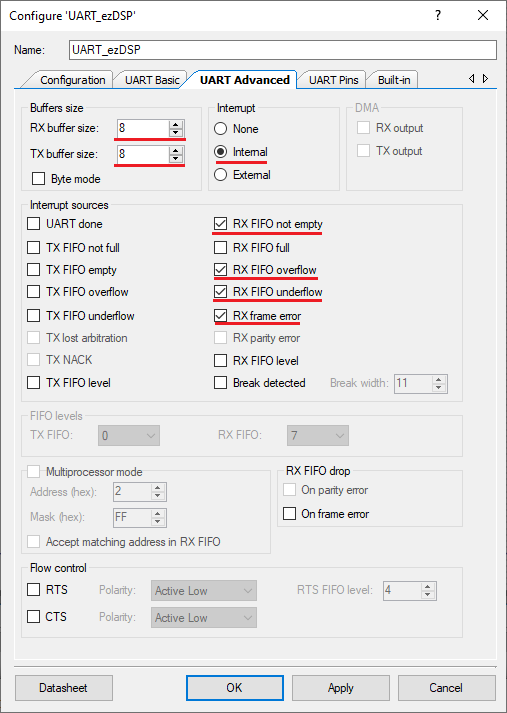The width and height of the screenshot is (507, 713).
Task: Enable the Byte mode checkbox
Action: pyautogui.click(x=38, y=179)
